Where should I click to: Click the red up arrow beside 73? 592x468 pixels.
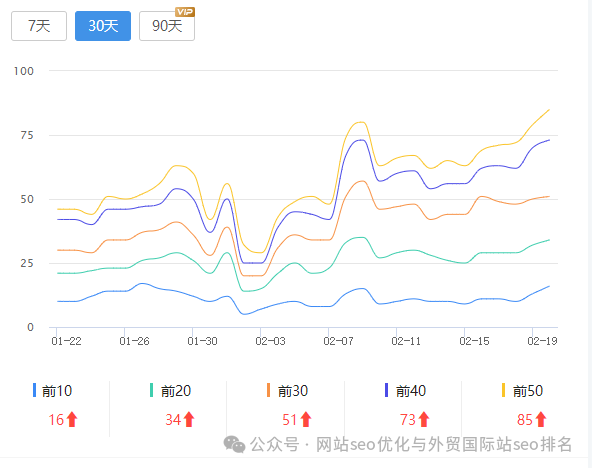424,419
